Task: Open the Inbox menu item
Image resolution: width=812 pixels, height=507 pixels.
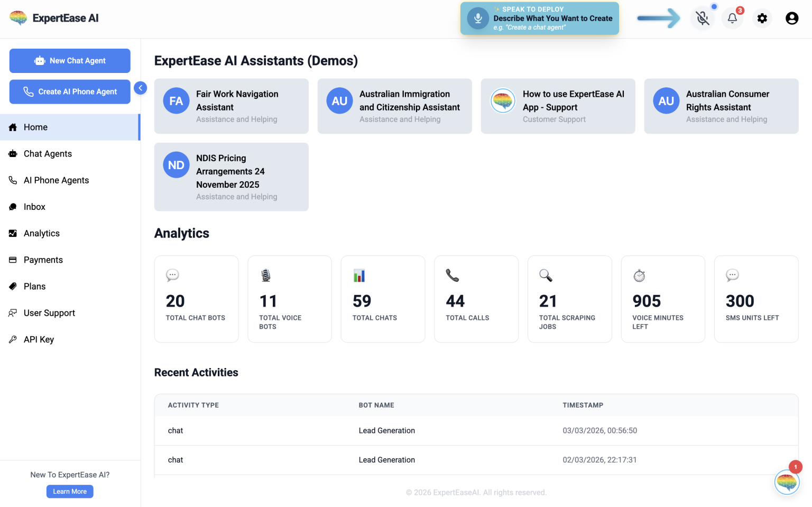Action: tap(34, 207)
